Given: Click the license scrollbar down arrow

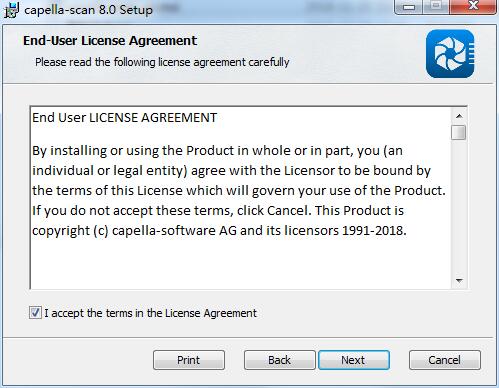Looking at the screenshot, I should point(459,280).
